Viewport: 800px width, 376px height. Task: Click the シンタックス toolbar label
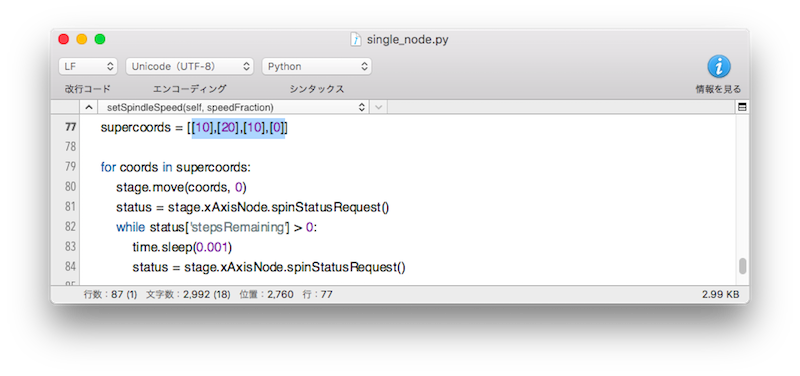point(317,89)
